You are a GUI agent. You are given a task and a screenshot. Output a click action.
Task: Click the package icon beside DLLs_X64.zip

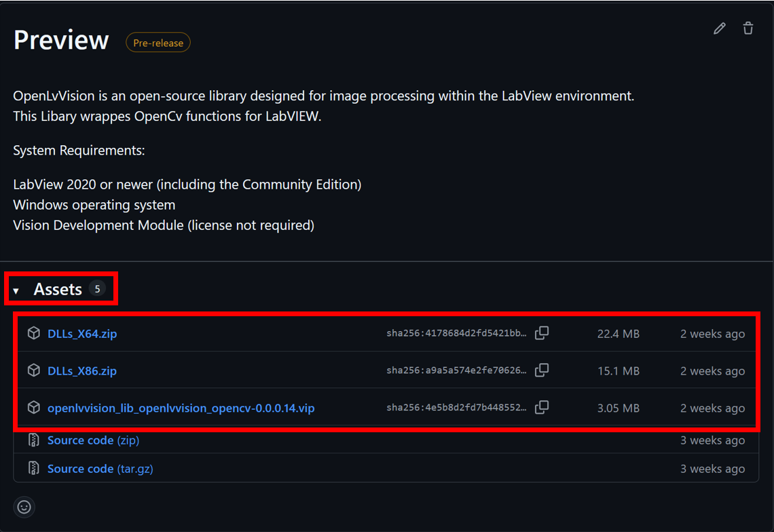pos(33,333)
